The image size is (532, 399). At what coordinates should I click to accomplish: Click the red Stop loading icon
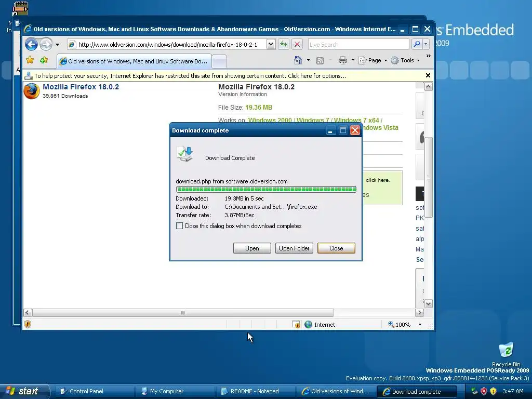297,44
